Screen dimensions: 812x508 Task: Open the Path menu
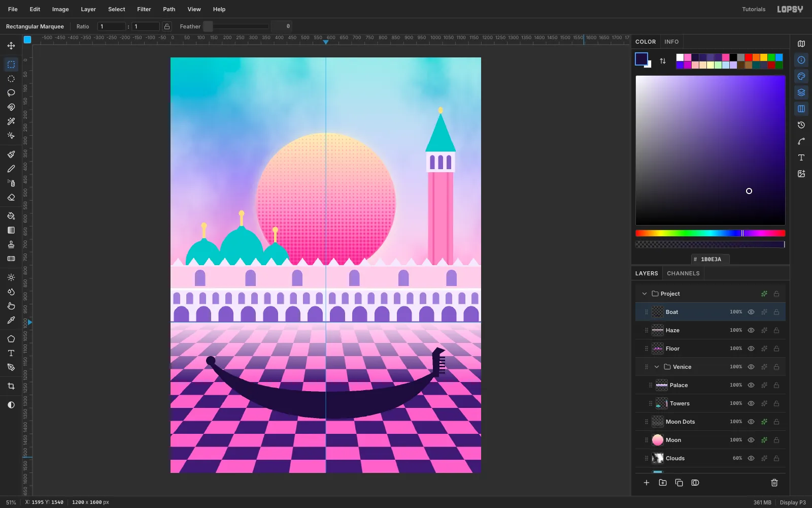[169, 9]
